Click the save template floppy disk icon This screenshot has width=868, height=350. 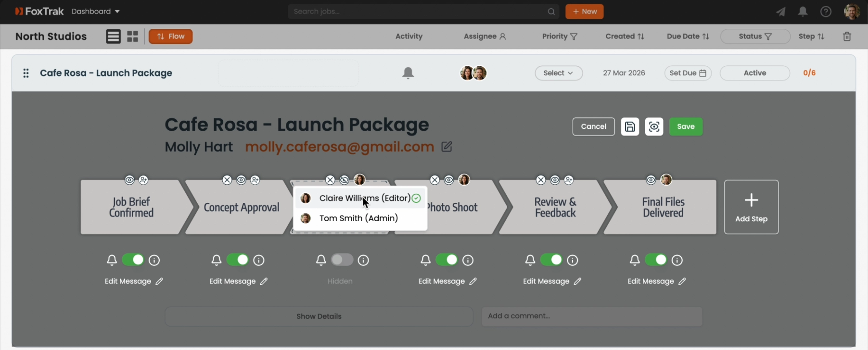630,126
